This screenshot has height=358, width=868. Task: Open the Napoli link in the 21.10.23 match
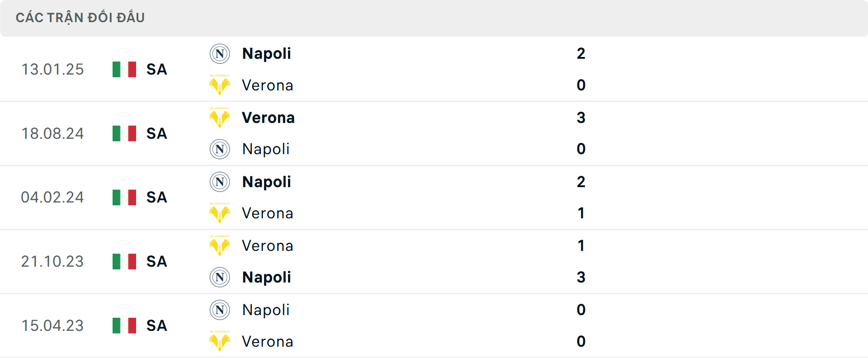pyautogui.click(x=266, y=277)
